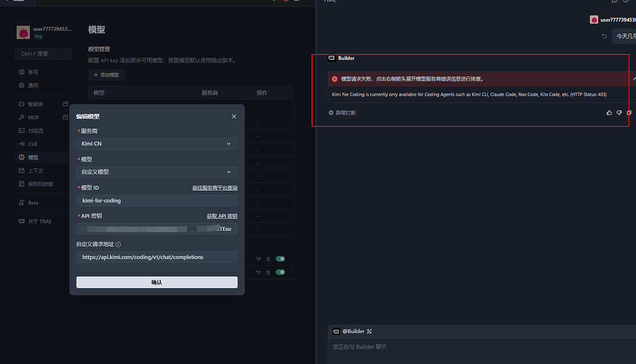Open the 前往服务商平台查询 link
Screen dimensions: 636x364
214,188
